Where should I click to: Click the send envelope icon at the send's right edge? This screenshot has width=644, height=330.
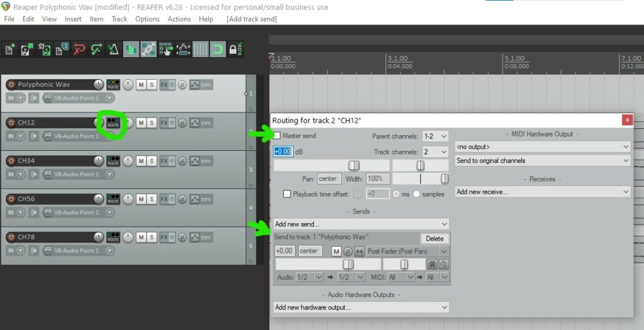tap(444, 265)
